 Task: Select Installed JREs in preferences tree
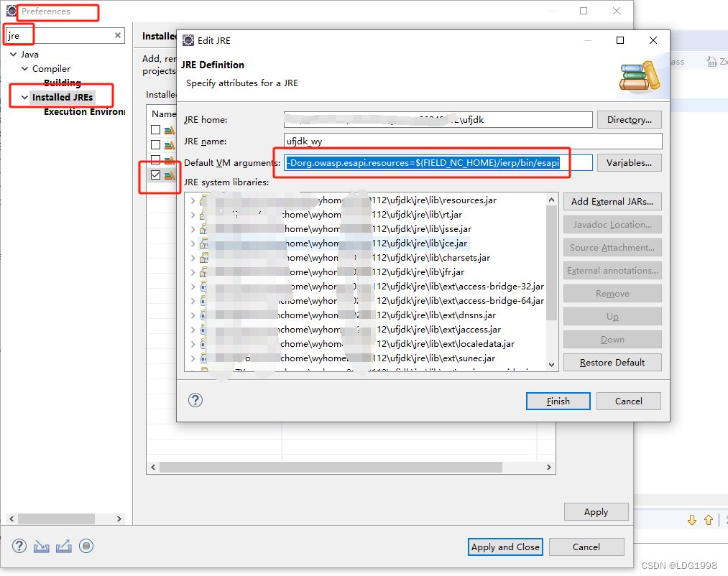pyautogui.click(x=63, y=97)
